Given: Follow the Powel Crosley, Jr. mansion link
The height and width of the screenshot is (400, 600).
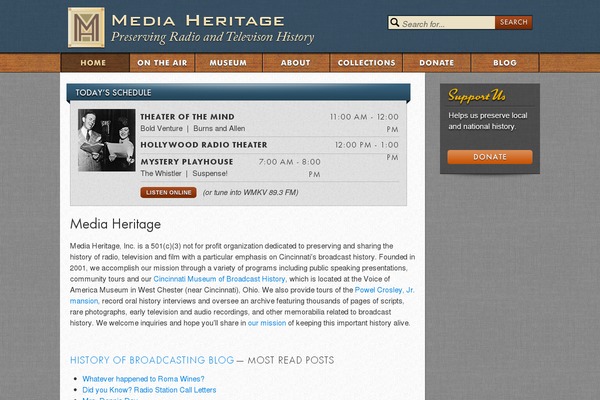Looking at the screenshot, I should click(x=384, y=290).
